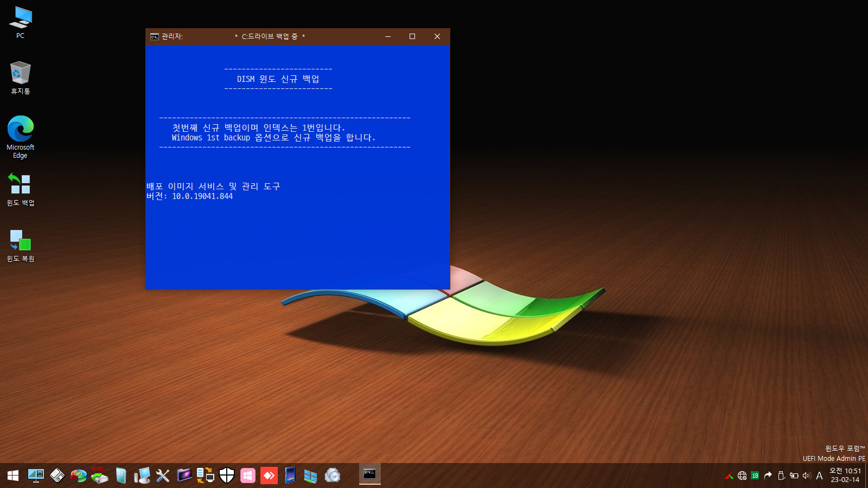The width and height of the screenshot is (868, 488).
Task: Open the PC desktop icon
Action: [21, 22]
